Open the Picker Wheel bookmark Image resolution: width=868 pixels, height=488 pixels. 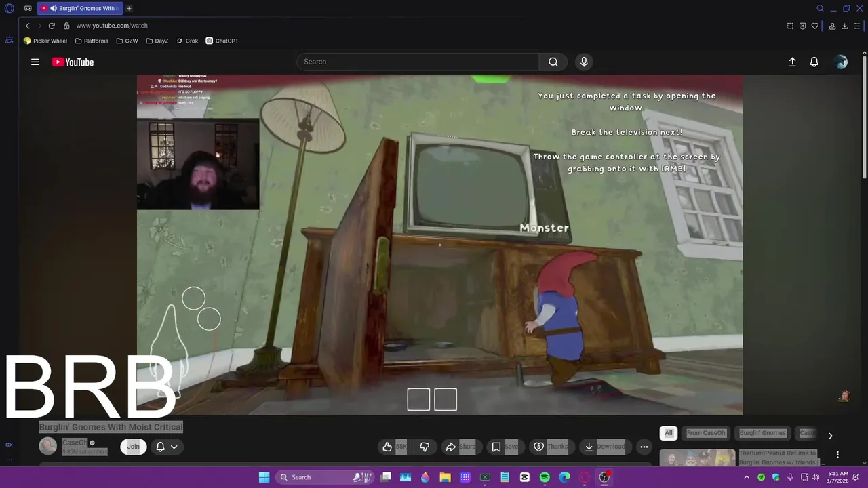(x=45, y=41)
